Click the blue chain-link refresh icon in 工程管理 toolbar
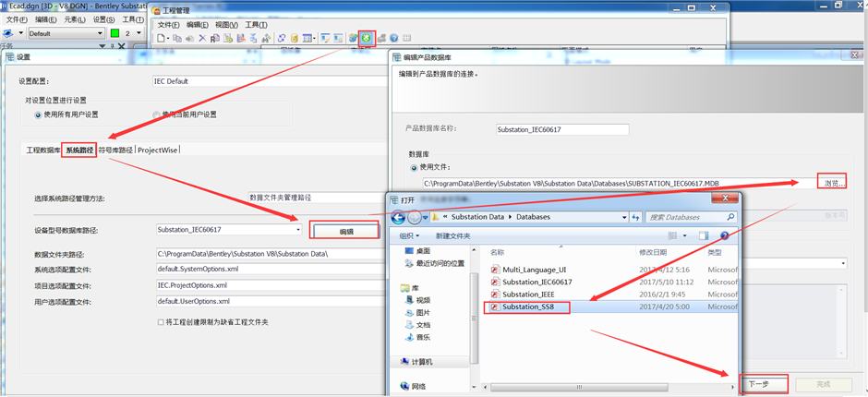 [x=282, y=38]
